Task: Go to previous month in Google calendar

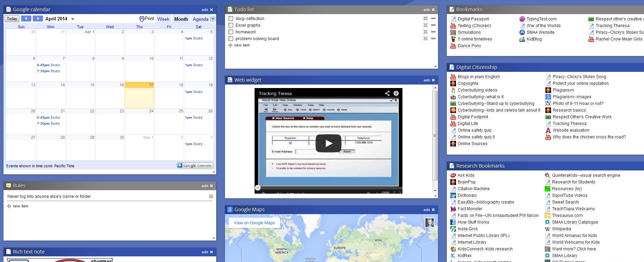Action: [x=26, y=19]
